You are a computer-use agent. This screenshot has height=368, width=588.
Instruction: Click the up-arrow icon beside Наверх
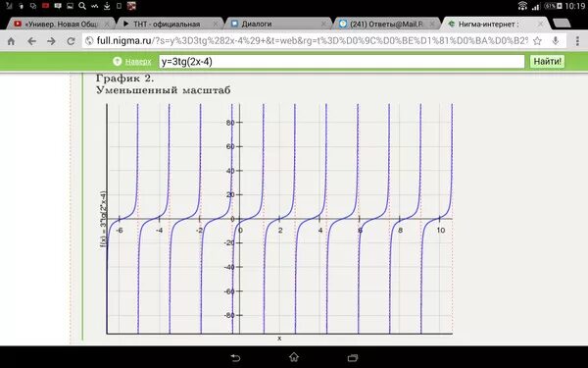click(x=117, y=62)
